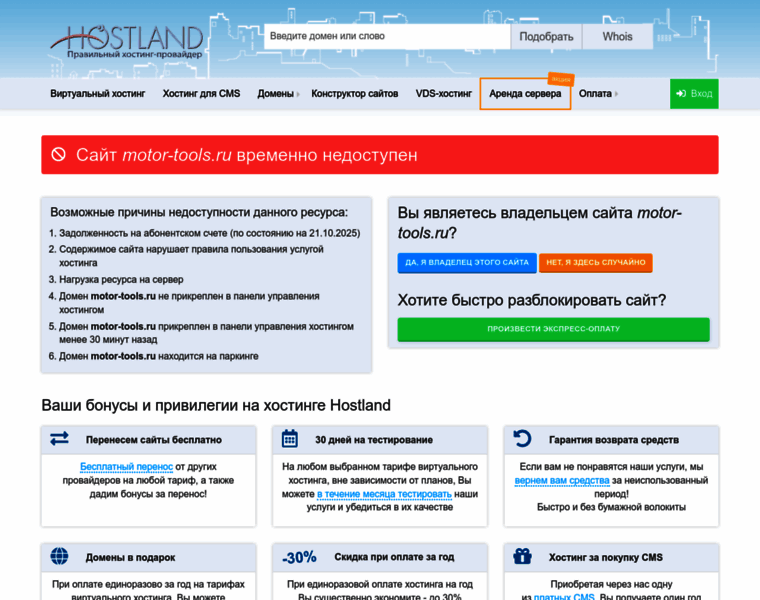Click the gift icon for CMS hosting
Viewport: 760px width, 600px height.
[x=522, y=556]
